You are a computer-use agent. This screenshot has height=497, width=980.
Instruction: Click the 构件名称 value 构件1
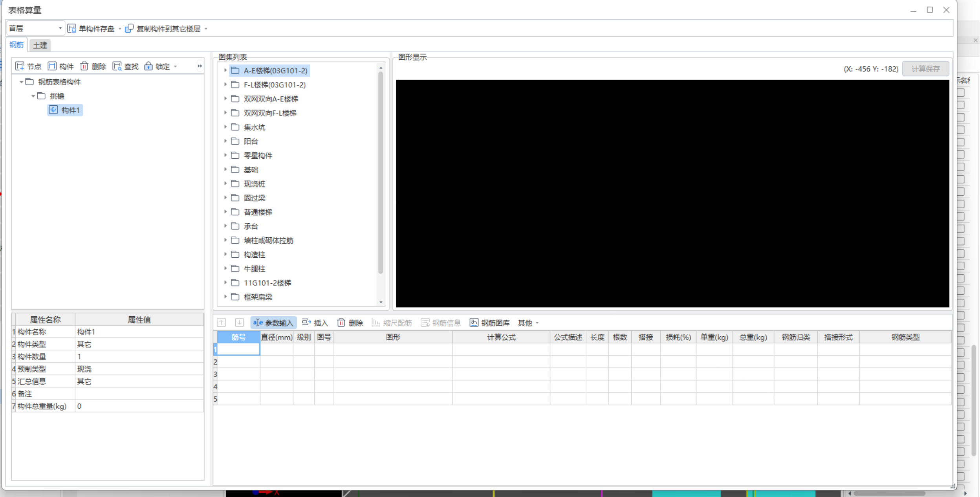point(139,332)
